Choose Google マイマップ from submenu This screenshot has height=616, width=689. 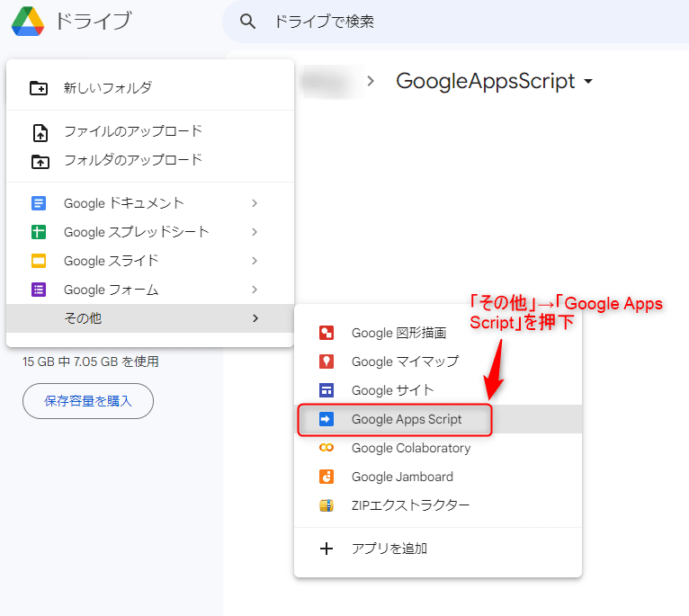[438, 362]
